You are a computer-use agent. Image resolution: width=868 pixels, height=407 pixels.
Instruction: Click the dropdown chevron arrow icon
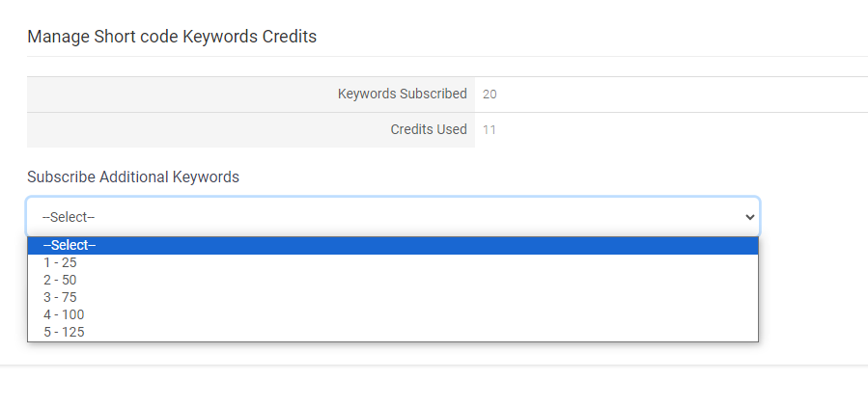coord(750,217)
